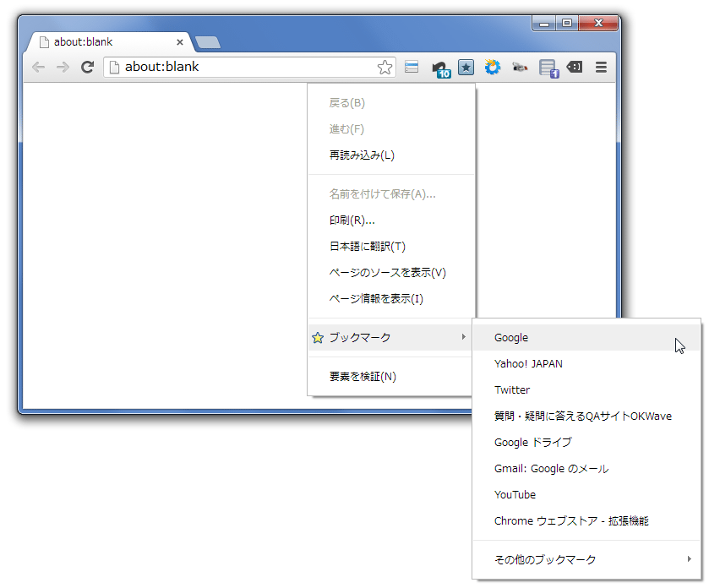Click the star icon beside ブックマーク
Image resolution: width=709 pixels, height=588 pixels.
pyautogui.click(x=318, y=338)
